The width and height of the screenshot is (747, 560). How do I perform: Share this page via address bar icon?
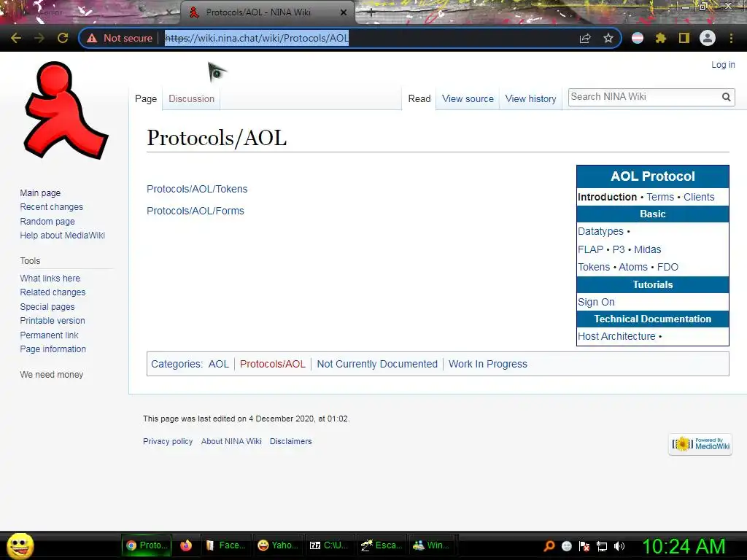pyautogui.click(x=585, y=38)
